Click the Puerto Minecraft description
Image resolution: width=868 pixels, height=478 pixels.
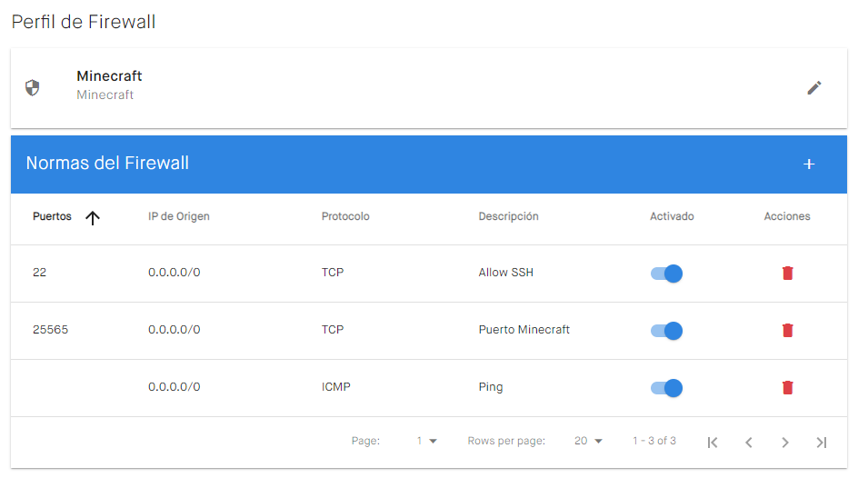coord(524,330)
